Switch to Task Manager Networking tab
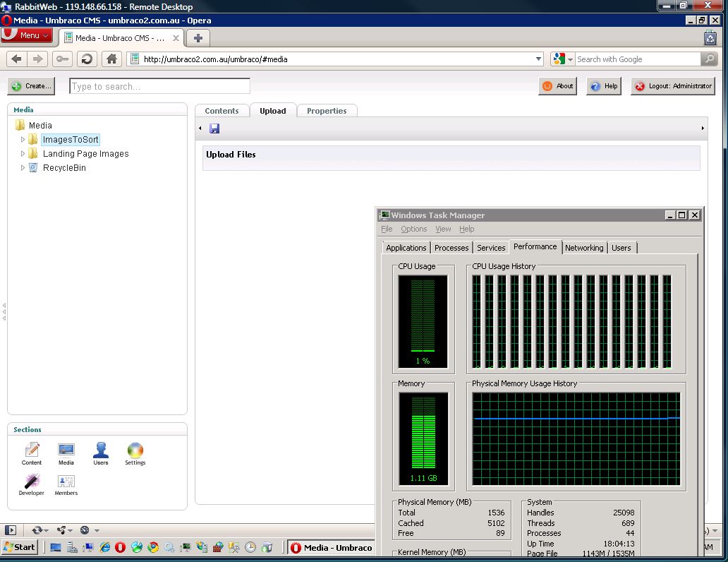Screen dimensions: 728x562 coord(584,248)
